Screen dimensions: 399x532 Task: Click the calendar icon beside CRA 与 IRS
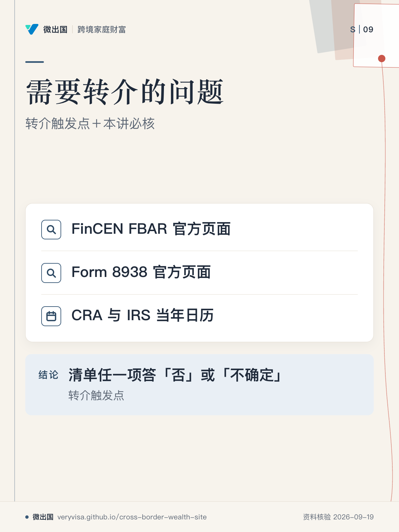(51, 316)
